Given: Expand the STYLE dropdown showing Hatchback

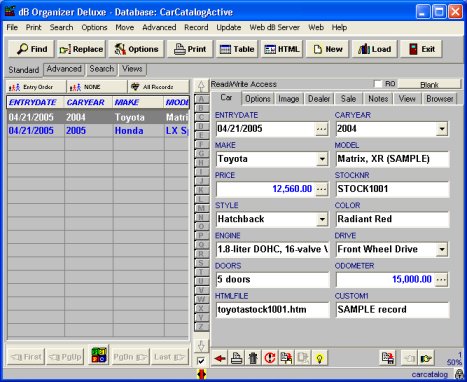Looking at the screenshot, I should tap(322, 219).
